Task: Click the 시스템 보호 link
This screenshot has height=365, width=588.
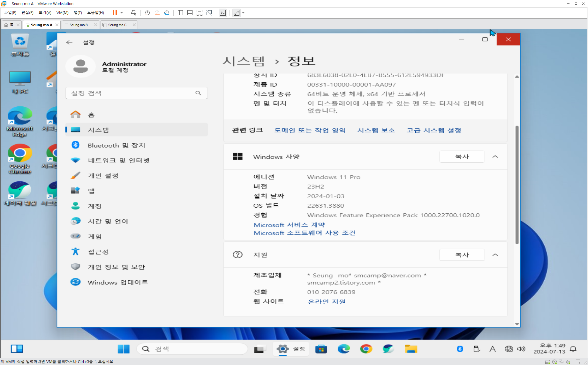Action: click(376, 130)
